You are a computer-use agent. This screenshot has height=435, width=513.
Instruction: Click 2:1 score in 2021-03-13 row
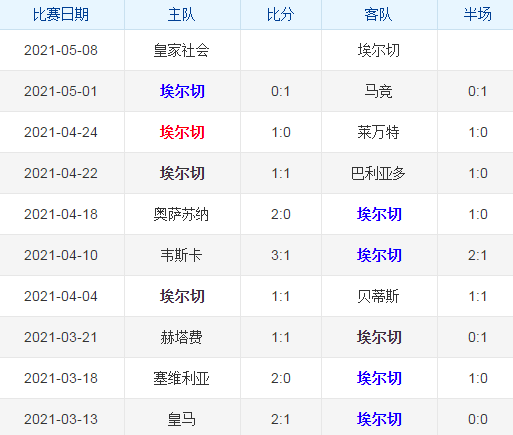[281, 419]
